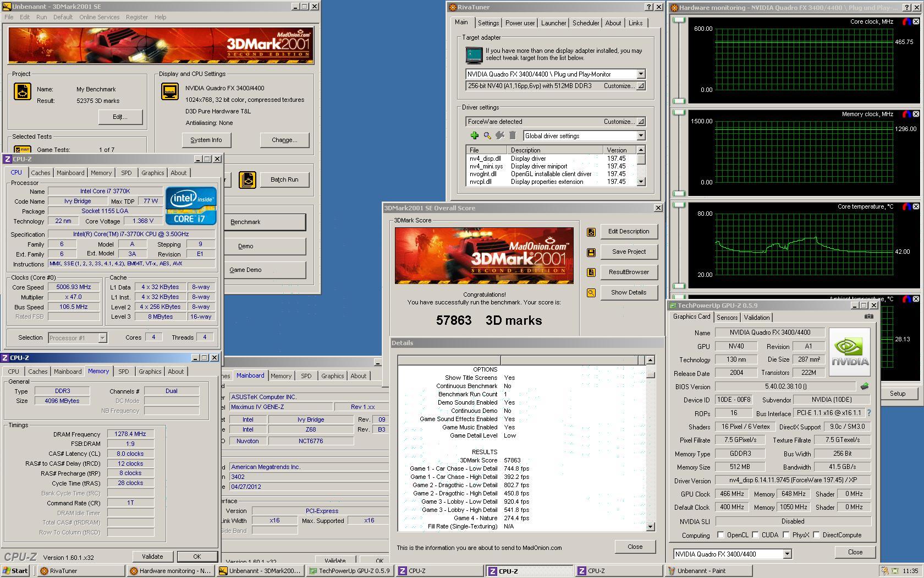Screen dimensions: 924x578
Task: Enable the OpenCL checkbox in GPU-Z
Action: pos(721,535)
